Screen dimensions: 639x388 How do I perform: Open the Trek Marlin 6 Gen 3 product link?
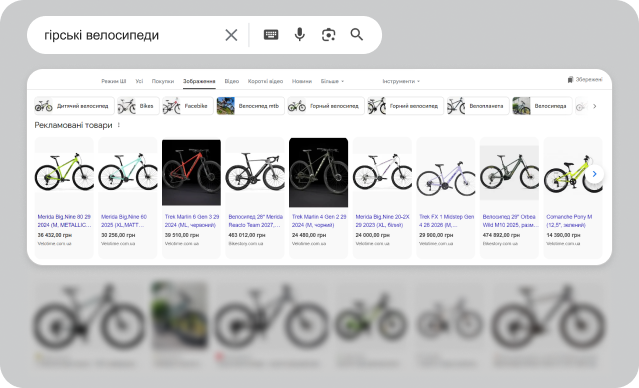point(192,220)
